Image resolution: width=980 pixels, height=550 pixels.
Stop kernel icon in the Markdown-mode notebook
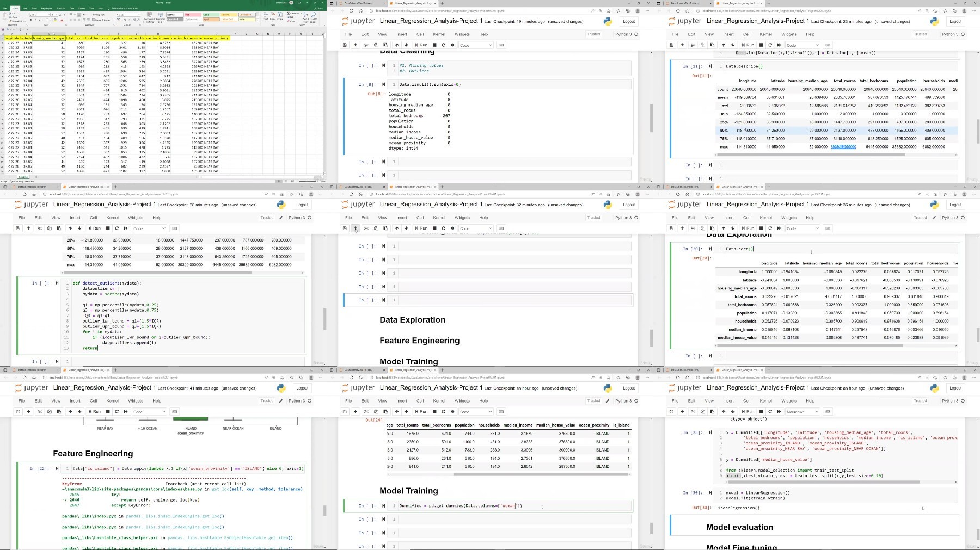[x=761, y=411]
